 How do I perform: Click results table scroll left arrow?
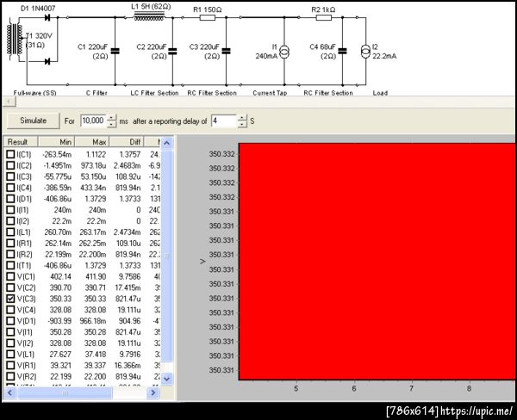point(9,392)
